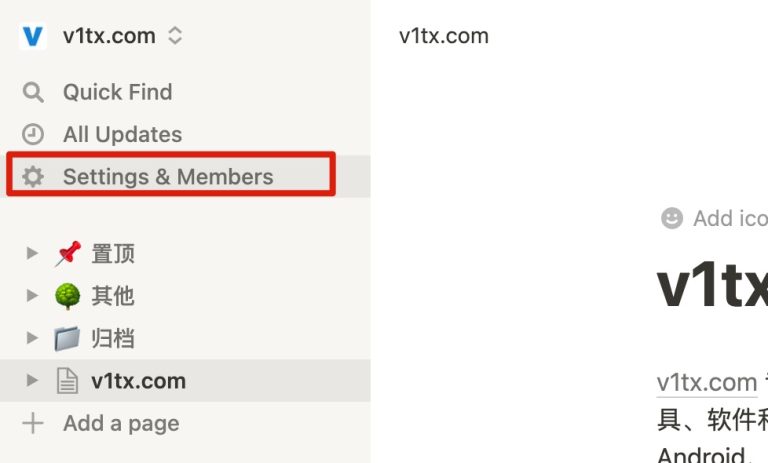This screenshot has width=768, height=463.
Task: Expand the 归档 page toggle arrow
Action: point(32,338)
